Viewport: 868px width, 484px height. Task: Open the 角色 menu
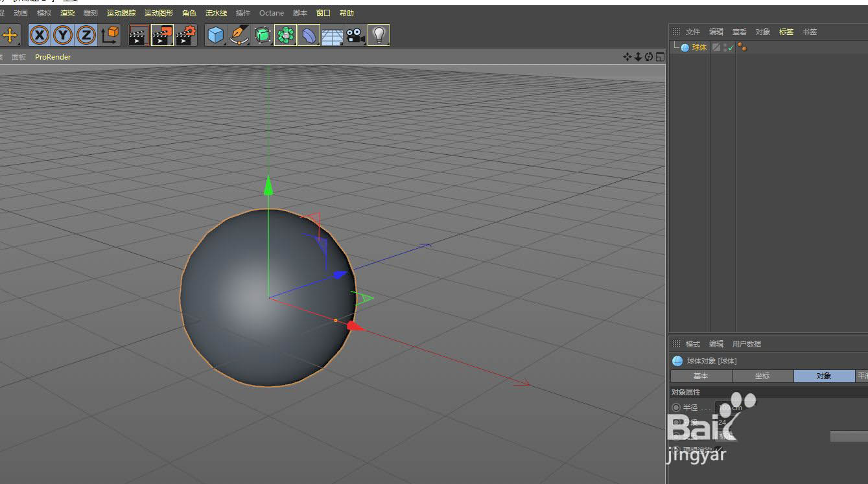pyautogui.click(x=189, y=13)
